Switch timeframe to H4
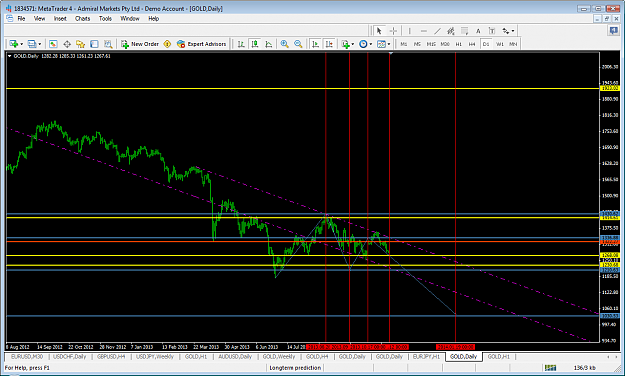Viewport: 625px width, 376px height. point(472,44)
